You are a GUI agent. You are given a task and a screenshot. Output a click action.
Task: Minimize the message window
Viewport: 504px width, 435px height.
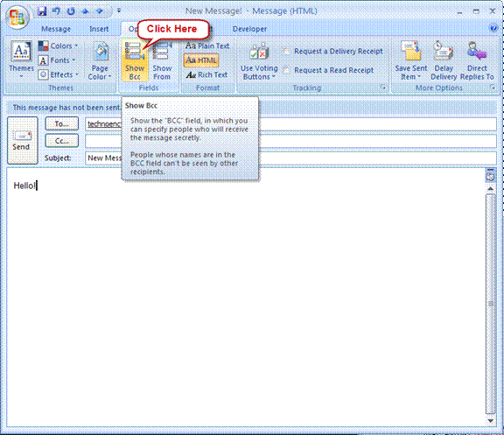click(x=459, y=11)
